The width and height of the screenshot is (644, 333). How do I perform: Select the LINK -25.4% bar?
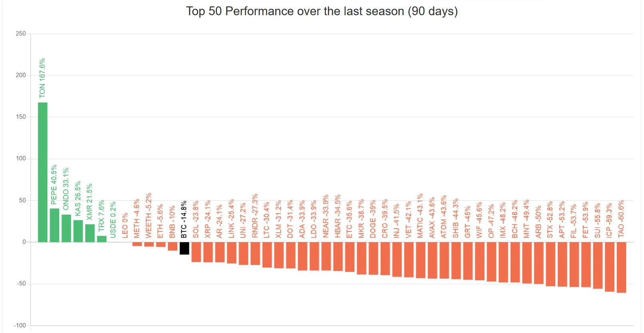232,253
